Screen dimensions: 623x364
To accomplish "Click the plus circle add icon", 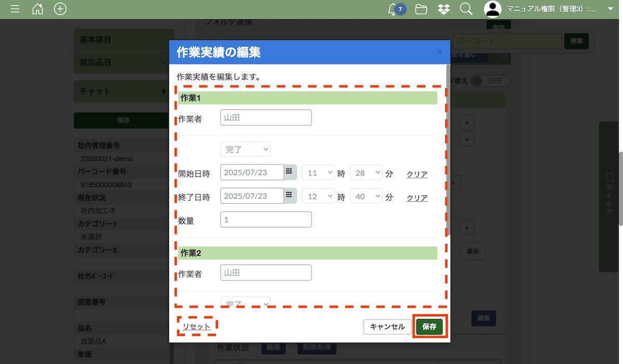I will click(x=60, y=9).
